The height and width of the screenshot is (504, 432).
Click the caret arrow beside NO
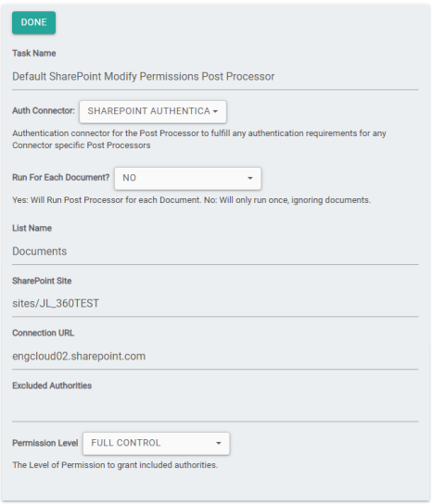click(250, 178)
